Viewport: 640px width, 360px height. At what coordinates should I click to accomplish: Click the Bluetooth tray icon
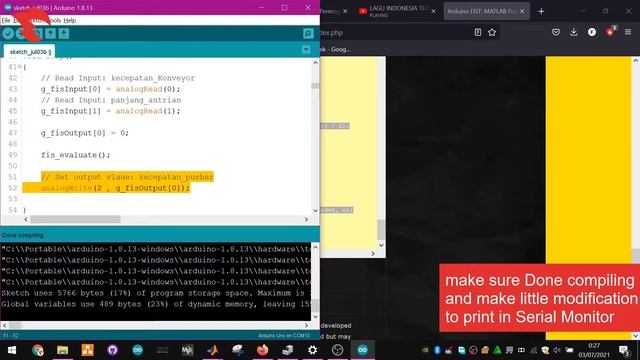click(x=437, y=350)
